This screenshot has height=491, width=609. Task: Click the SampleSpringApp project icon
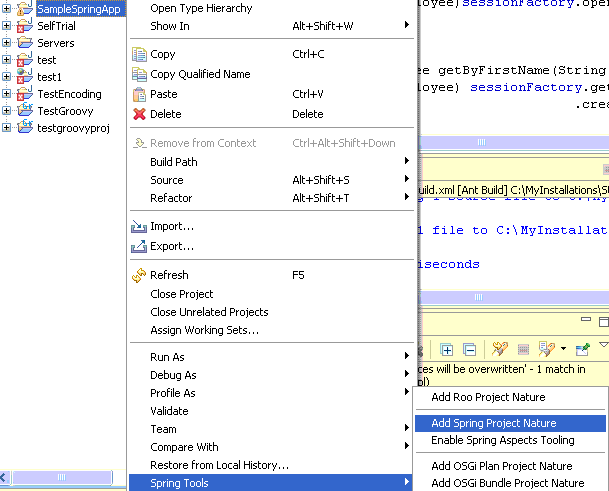pyautogui.click(x=25, y=9)
